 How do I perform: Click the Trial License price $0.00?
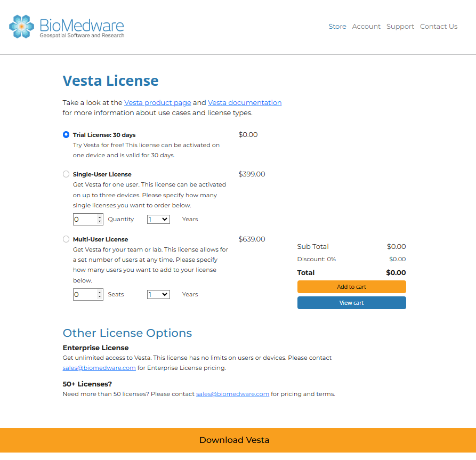(x=248, y=134)
